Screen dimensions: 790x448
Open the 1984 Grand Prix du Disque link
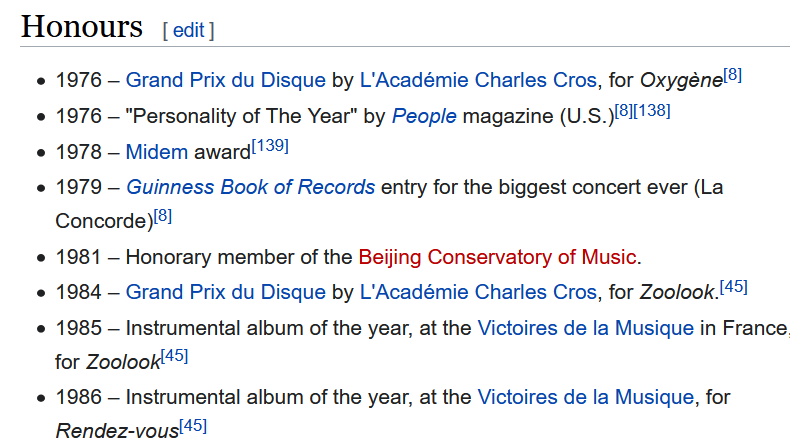225,292
